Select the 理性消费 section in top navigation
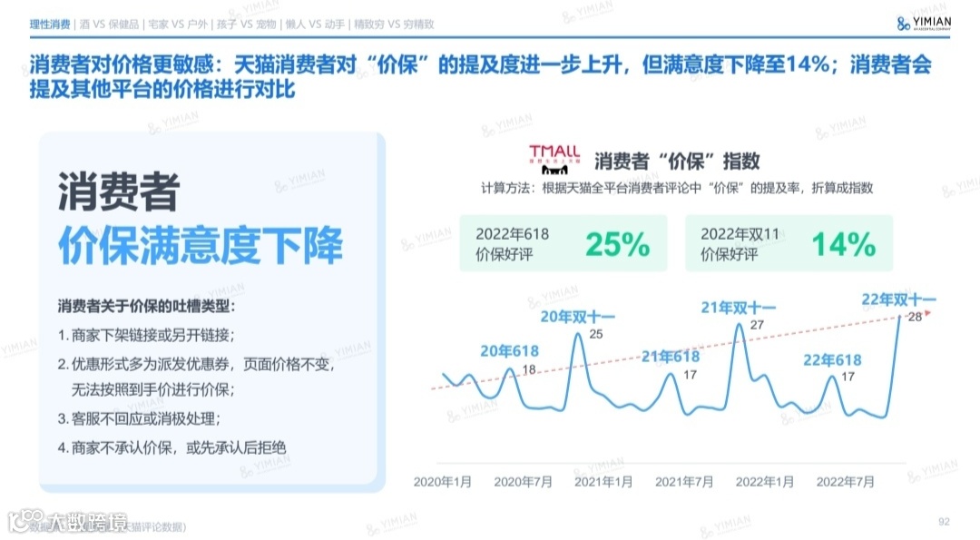 click(x=50, y=25)
